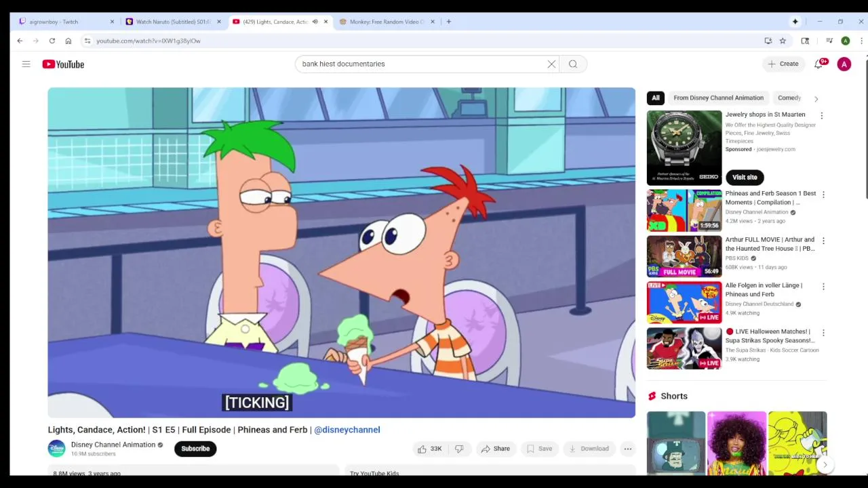Close the Watch Naruto tab
868x488 pixels.
[218, 22]
